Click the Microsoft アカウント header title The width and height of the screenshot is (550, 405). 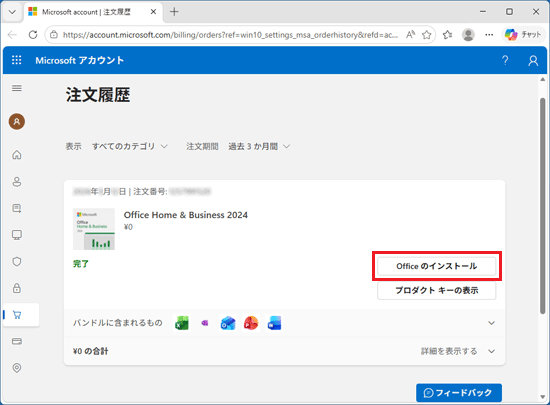[x=80, y=60]
